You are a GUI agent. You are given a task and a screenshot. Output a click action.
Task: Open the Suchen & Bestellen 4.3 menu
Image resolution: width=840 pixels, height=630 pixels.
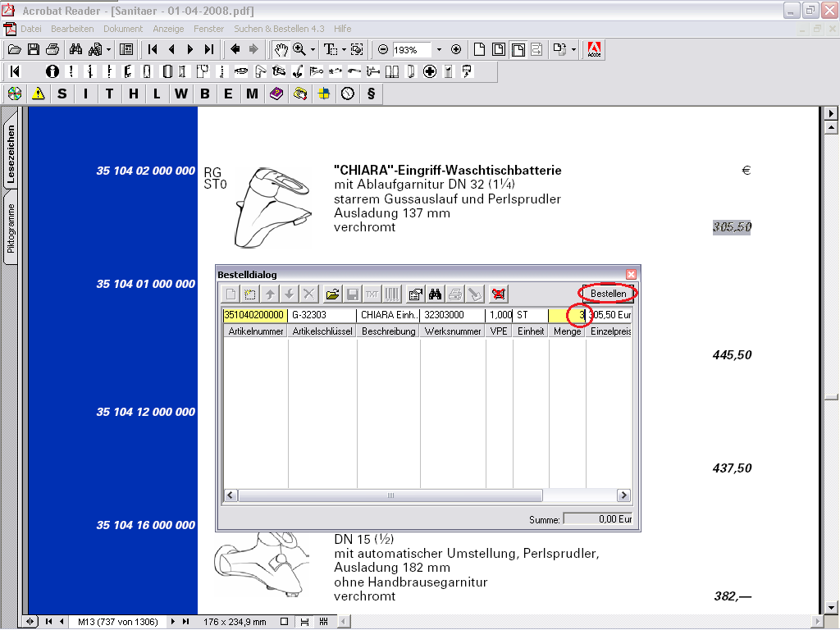point(279,29)
